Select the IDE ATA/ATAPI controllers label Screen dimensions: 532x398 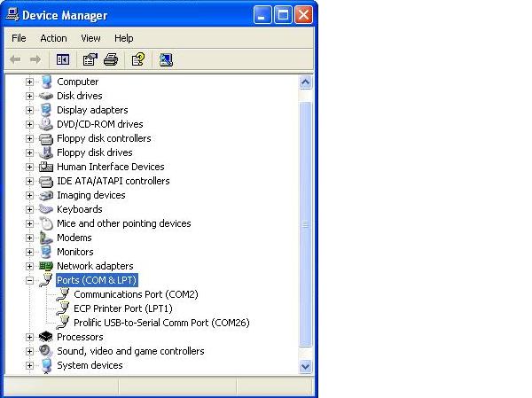113,181
